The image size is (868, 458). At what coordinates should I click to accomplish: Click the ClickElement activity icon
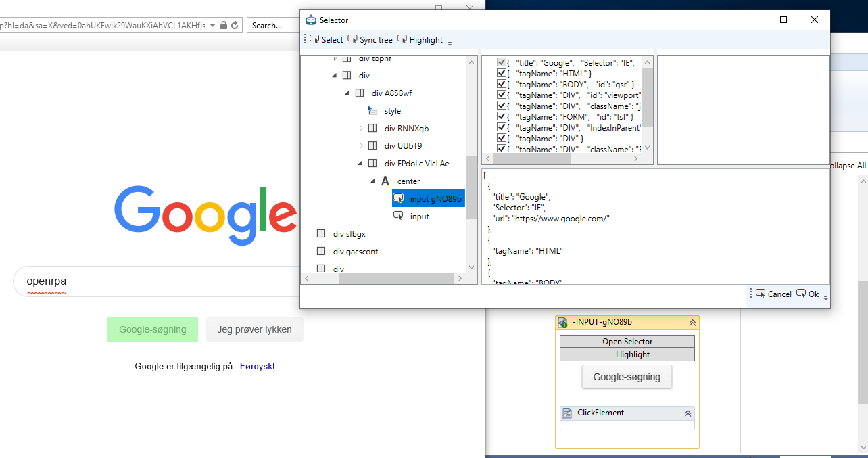click(x=568, y=413)
